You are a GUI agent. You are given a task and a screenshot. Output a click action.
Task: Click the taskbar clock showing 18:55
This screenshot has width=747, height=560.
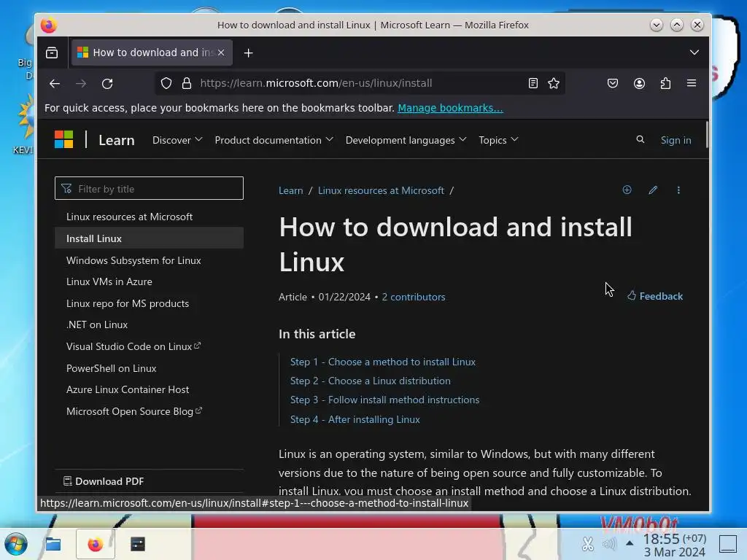pyautogui.click(x=674, y=545)
